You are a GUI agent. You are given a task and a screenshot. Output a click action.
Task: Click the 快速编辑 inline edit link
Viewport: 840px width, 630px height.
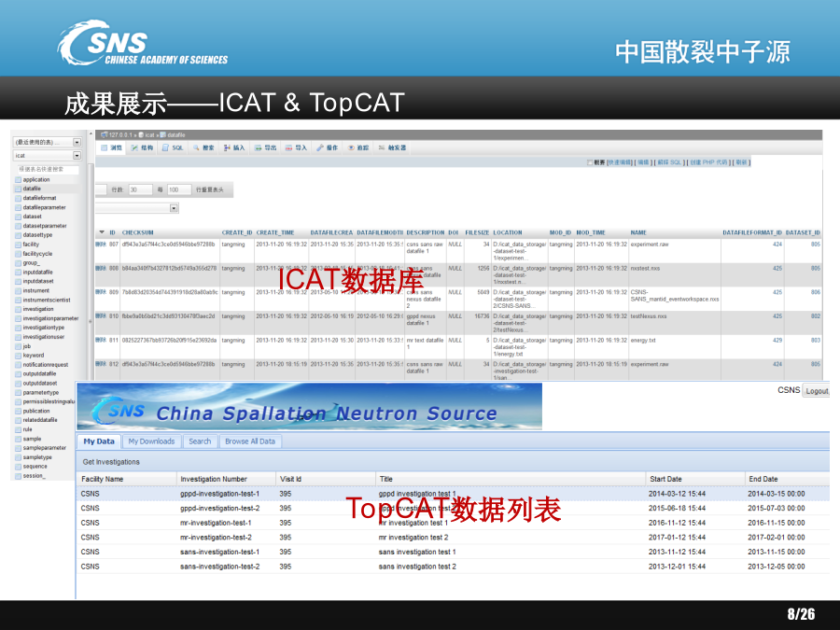pyautogui.click(x=620, y=162)
